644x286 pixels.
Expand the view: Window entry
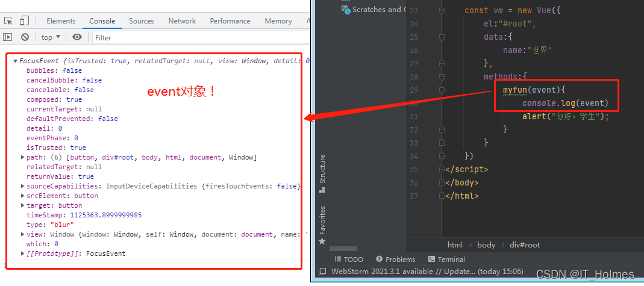(x=22, y=234)
